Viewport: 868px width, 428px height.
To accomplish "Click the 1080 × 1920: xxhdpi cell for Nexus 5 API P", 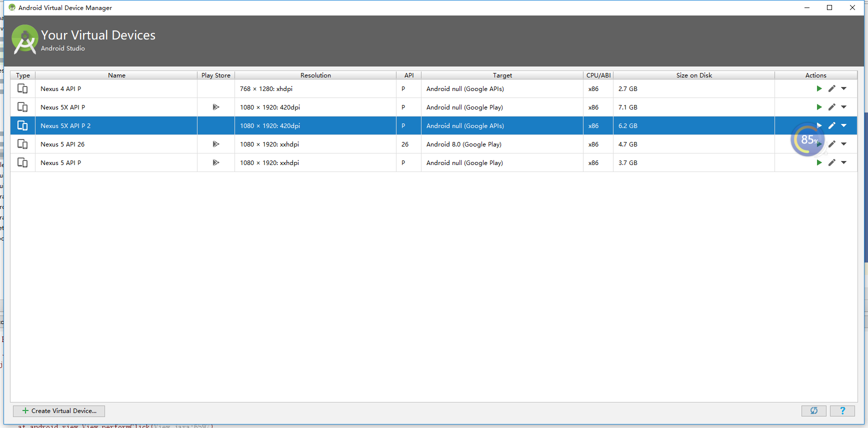I will [315, 162].
